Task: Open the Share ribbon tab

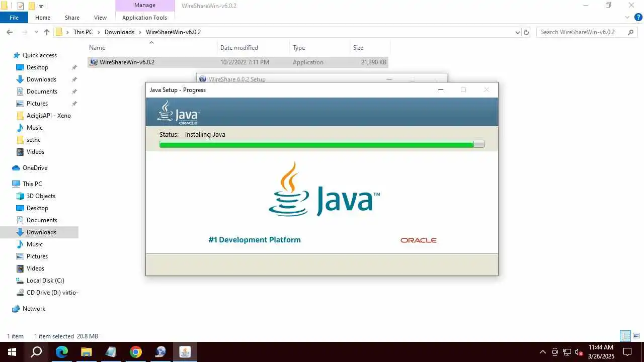Action: tap(72, 18)
